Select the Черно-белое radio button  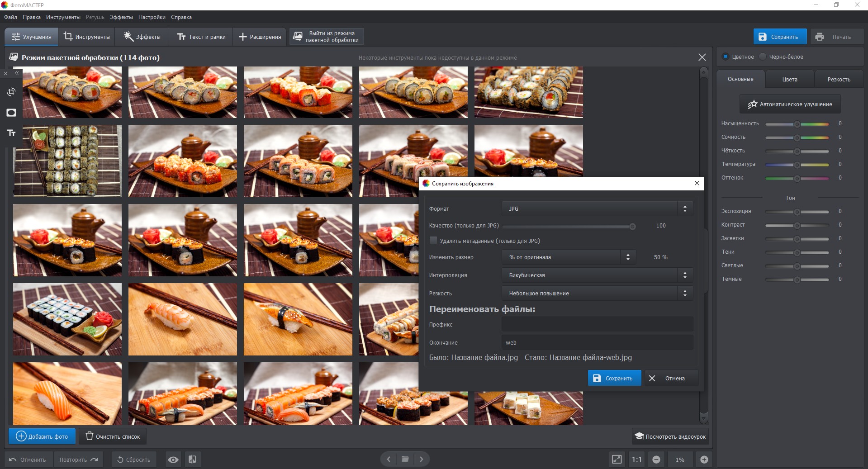tap(763, 57)
